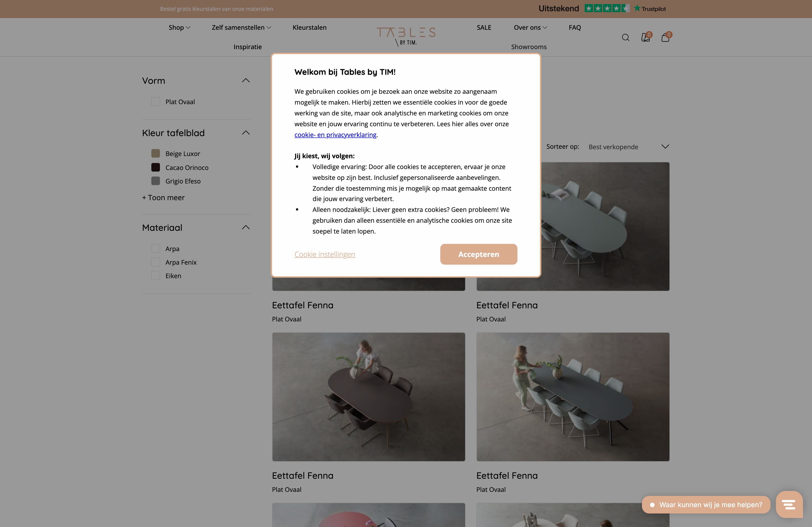Collapse the Vorm filter section

click(246, 80)
